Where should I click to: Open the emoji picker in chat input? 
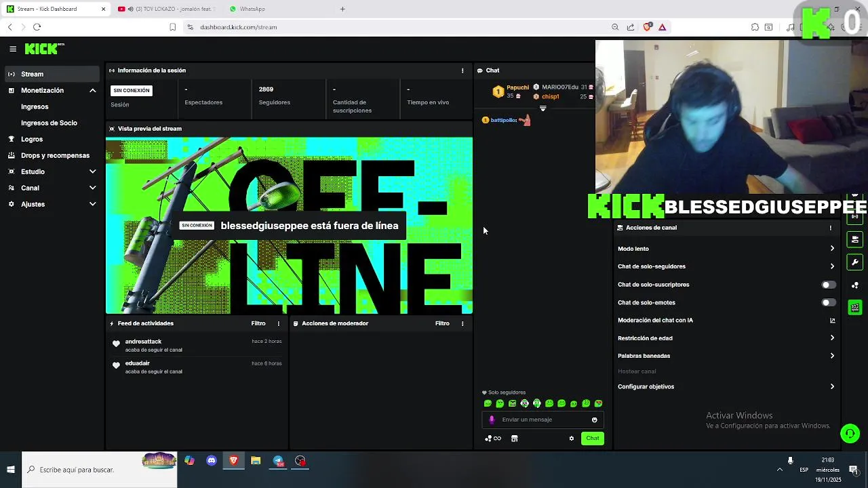point(595,420)
